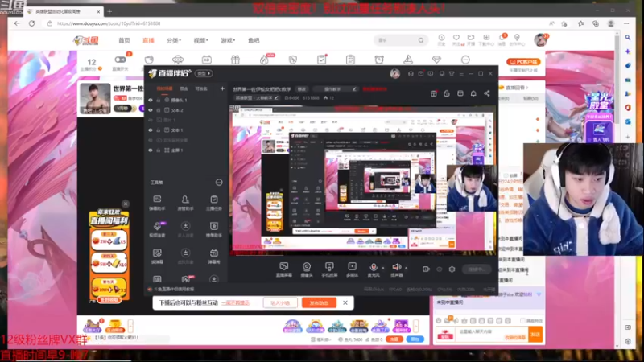This screenshot has width=644, height=362.
Task: Toggle visibility of 摄像头 1 source
Action: (x=151, y=100)
